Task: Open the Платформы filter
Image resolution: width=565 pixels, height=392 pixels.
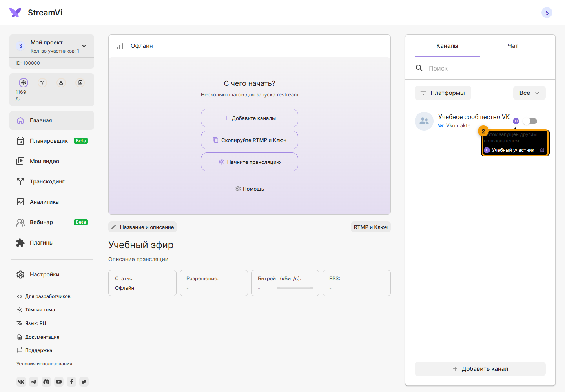Action: [x=443, y=93]
